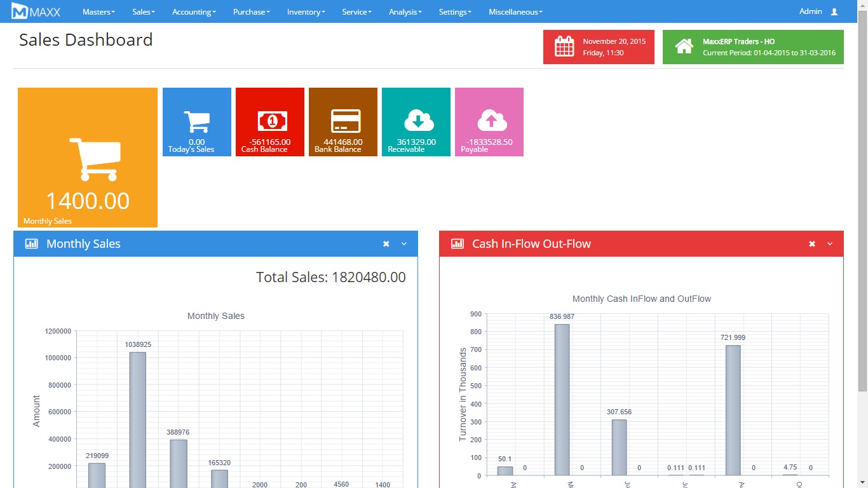The width and height of the screenshot is (868, 488).
Task: Close the Monthly Sales panel
Action: point(386,244)
